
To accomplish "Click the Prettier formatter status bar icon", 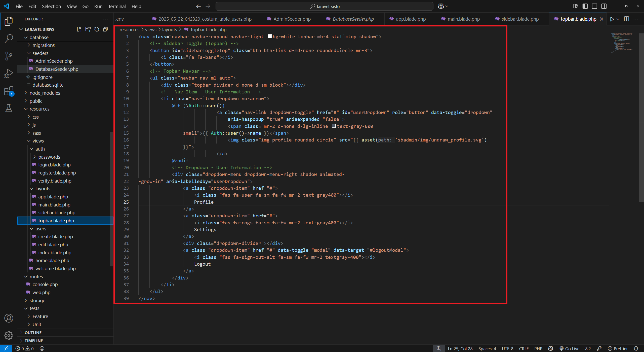I will tap(618, 348).
